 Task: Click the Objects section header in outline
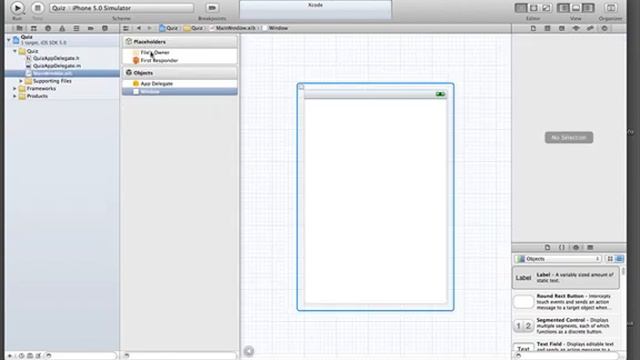click(x=180, y=73)
